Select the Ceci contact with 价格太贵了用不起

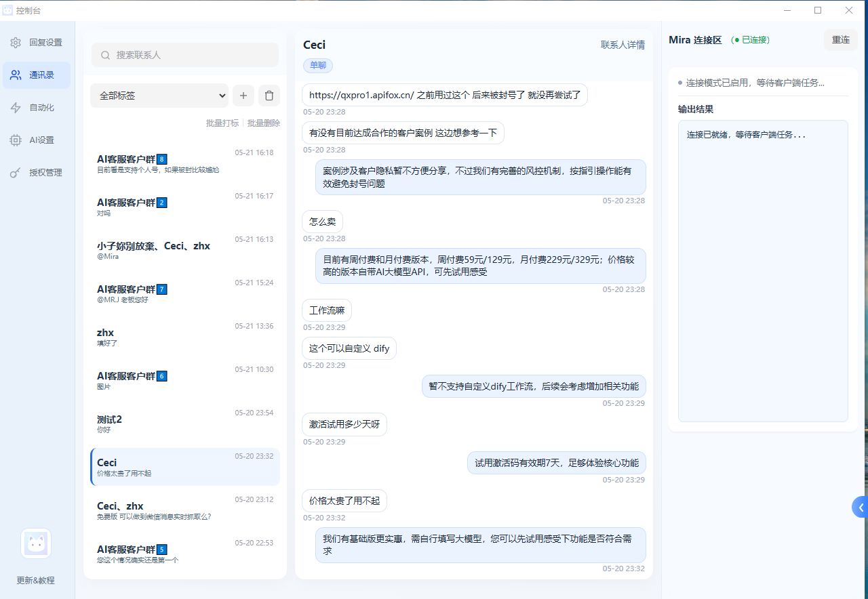coord(185,467)
